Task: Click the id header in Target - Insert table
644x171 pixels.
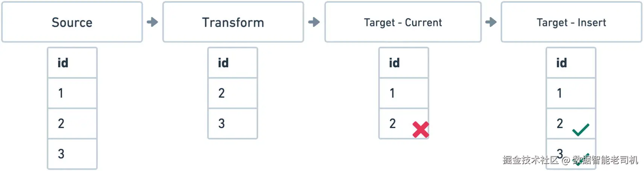Action: click(x=571, y=63)
